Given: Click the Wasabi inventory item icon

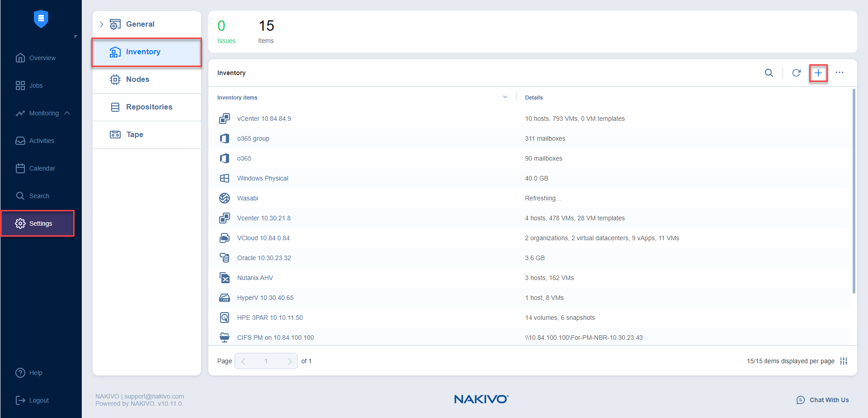Looking at the screenshot, I should pyautogui.click(x=225, y=198).
